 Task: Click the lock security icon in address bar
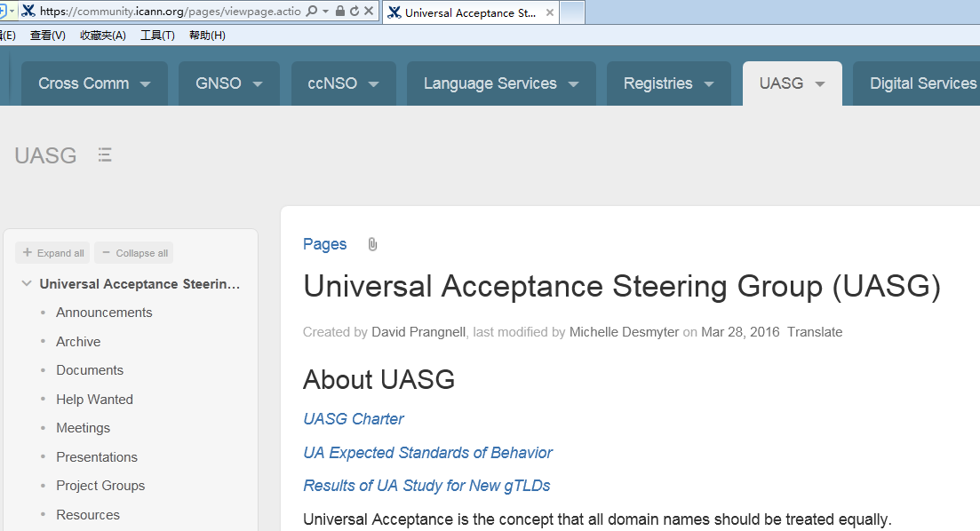[x=340, y=12]
